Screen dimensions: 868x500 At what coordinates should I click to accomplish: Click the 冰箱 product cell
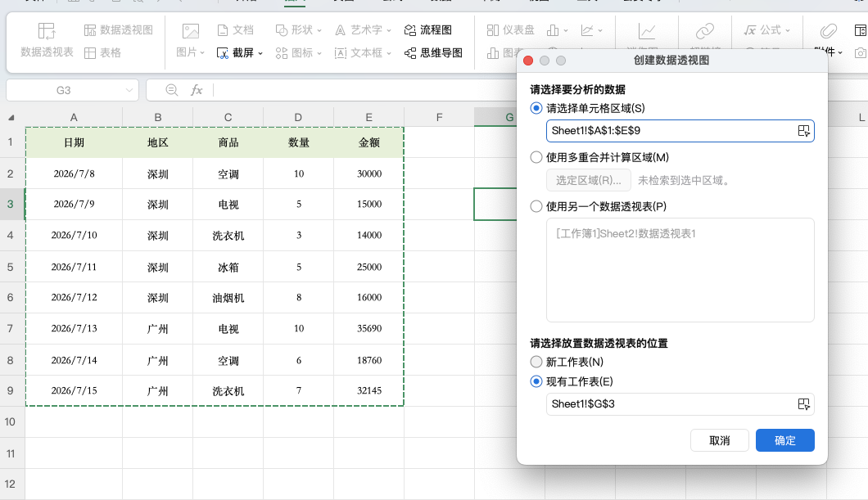228,267
